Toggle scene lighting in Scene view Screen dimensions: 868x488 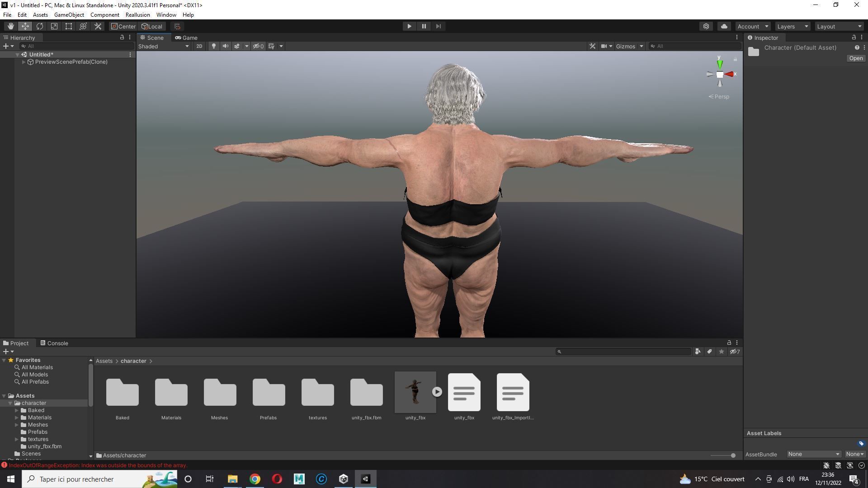pyautogui.click(x=213, y=46)
